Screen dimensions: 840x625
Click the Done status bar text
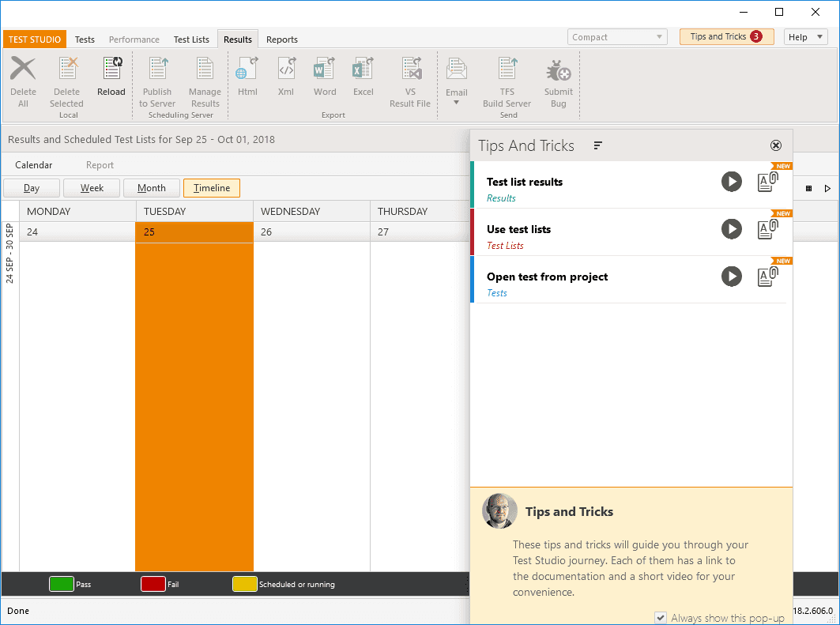point(18,611)
